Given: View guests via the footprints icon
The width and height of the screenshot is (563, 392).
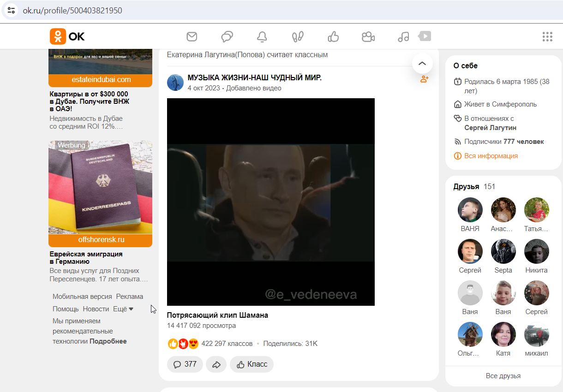Looking at the screenshot, I should coord(298,36).
